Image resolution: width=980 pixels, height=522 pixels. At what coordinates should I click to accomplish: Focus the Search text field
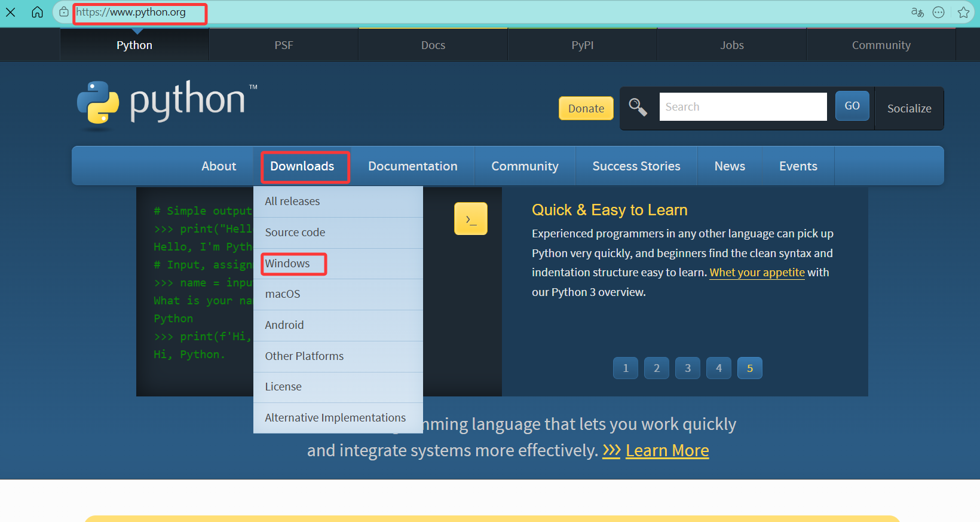743,106
